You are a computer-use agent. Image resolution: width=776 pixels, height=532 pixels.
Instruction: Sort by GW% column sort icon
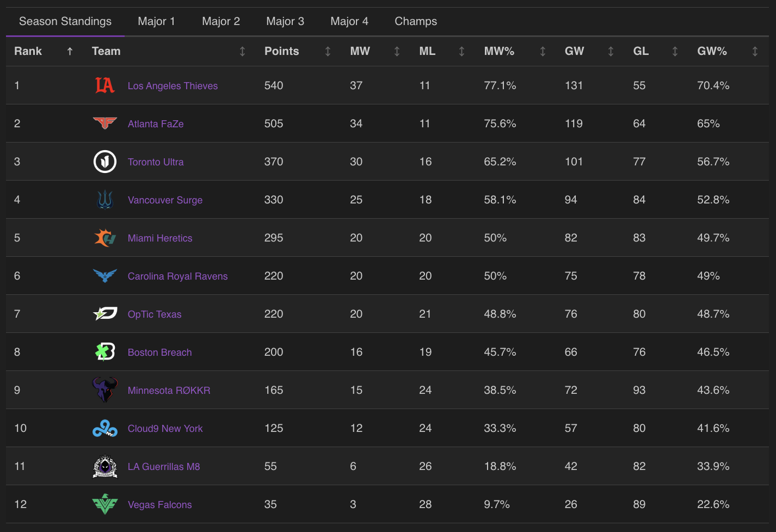(x=755, y=51)
